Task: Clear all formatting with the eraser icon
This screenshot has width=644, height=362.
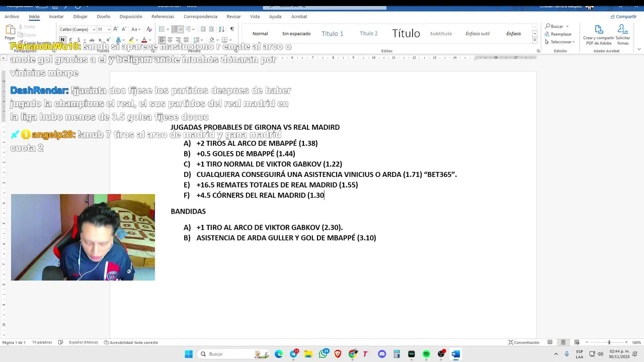Action: tap(149, 29)
